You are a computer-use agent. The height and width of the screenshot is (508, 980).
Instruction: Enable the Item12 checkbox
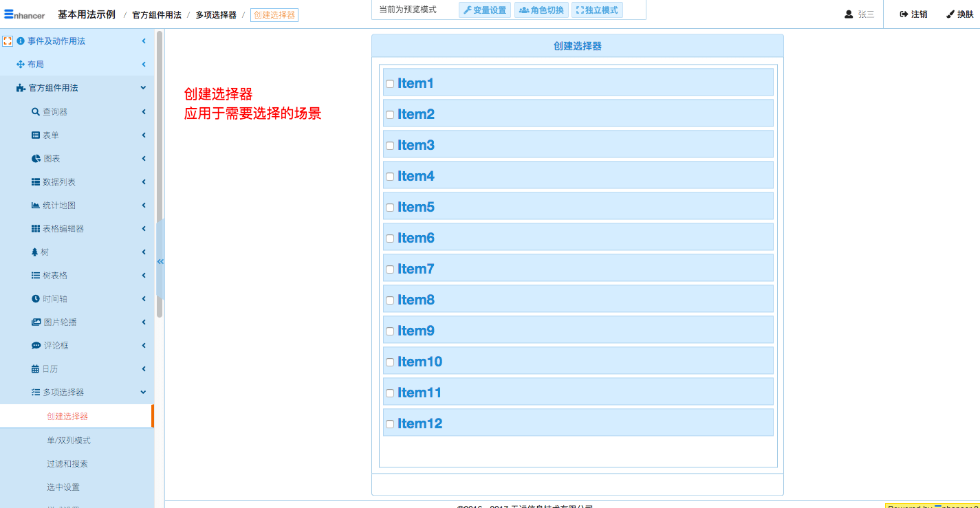click(x=390, y=424)
